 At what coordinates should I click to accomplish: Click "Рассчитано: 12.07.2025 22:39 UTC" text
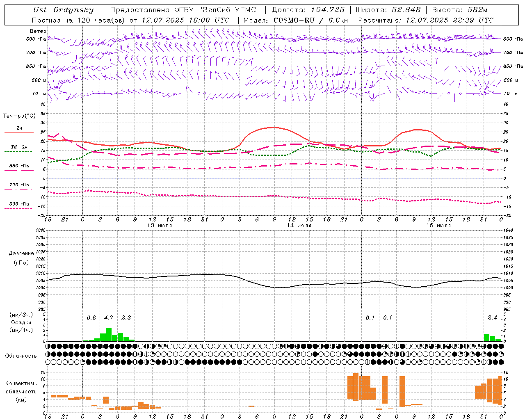click(426, 20)
